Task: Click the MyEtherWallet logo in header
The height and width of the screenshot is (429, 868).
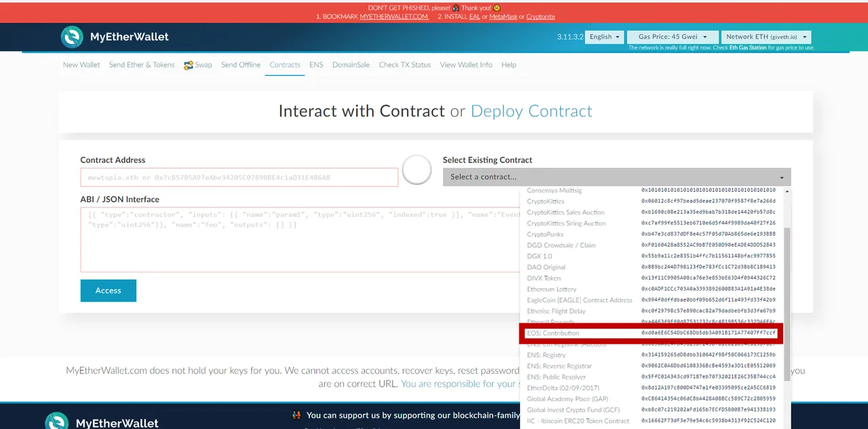Action: (x=115, y=37)
